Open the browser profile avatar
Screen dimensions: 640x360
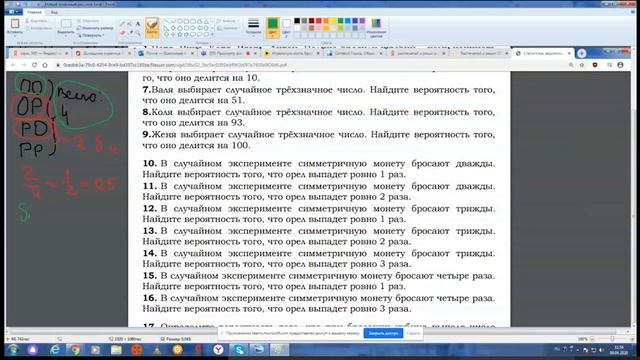620,65
